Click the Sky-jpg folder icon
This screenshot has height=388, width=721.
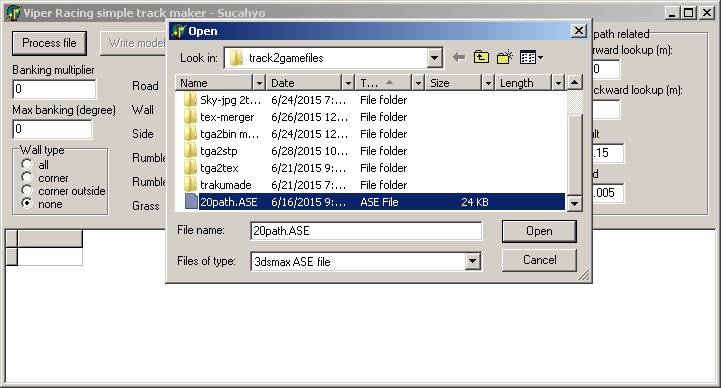[190, 100]
